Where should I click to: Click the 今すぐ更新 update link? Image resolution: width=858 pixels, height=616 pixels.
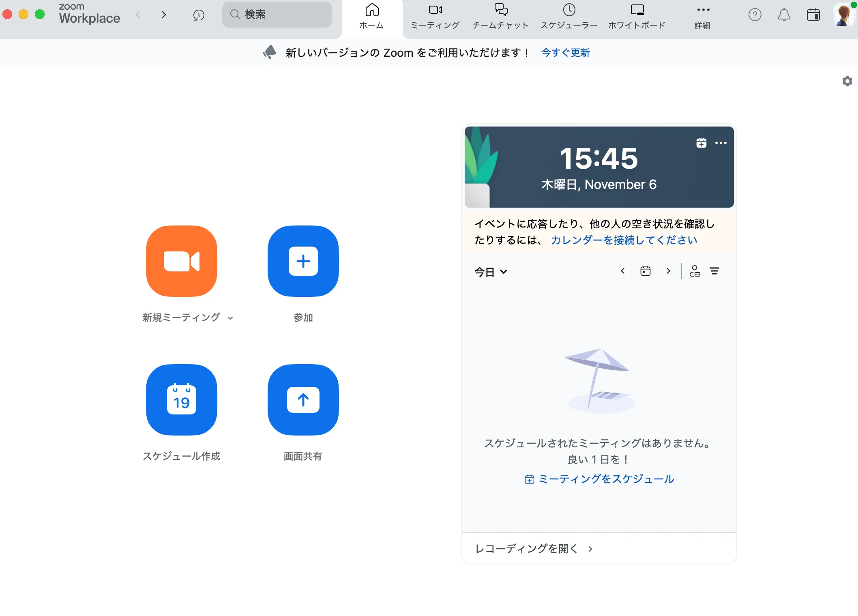[565, 53]
